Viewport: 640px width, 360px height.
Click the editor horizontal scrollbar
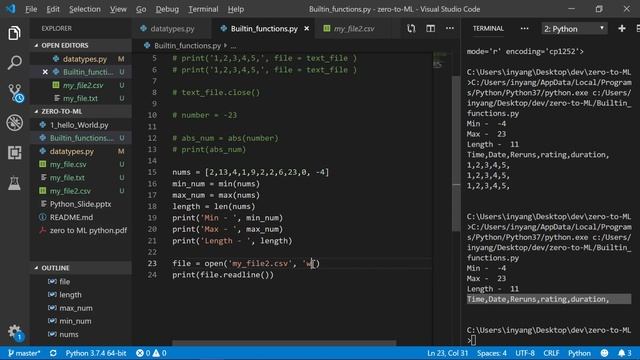[x=284, y=343]
